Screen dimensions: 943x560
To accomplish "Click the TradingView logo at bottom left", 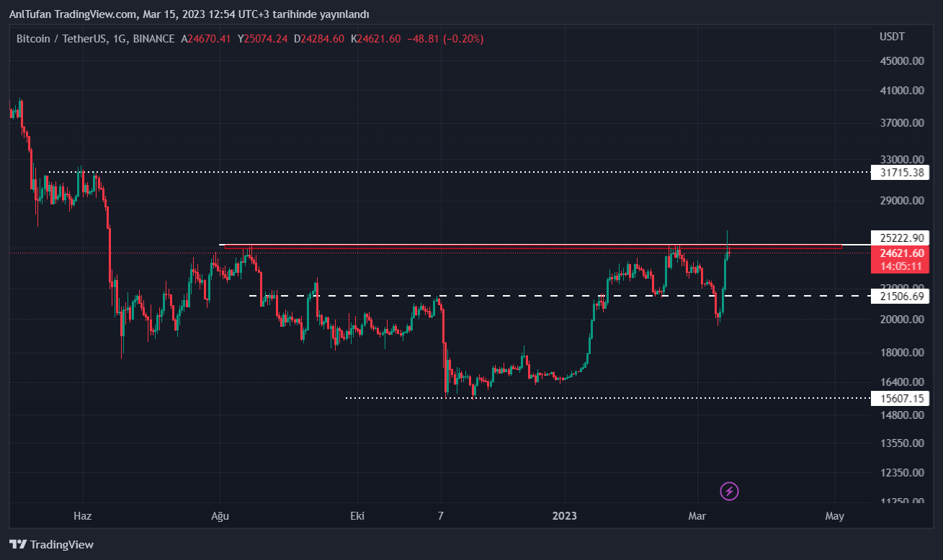I will point(51,545).
